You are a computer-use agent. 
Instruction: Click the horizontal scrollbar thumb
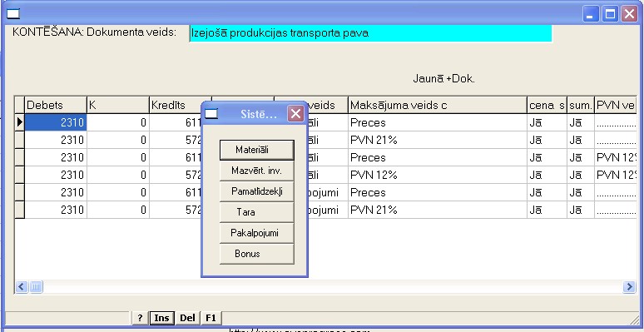point(36,286)
